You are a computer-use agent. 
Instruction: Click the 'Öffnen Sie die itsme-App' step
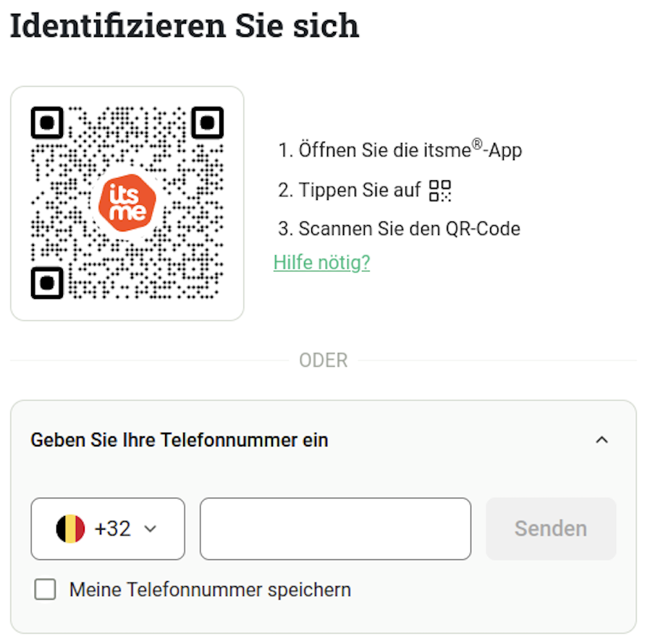pos(400,150)
